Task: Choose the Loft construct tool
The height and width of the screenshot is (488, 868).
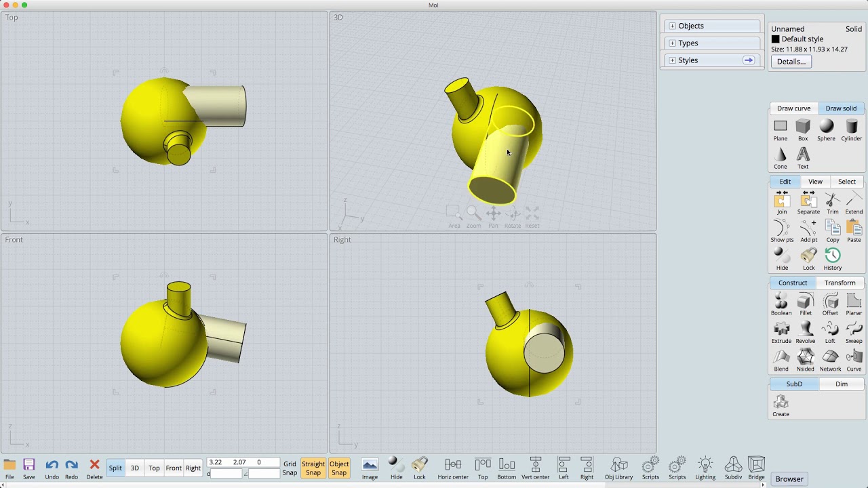Action: (x=830, y=332)
